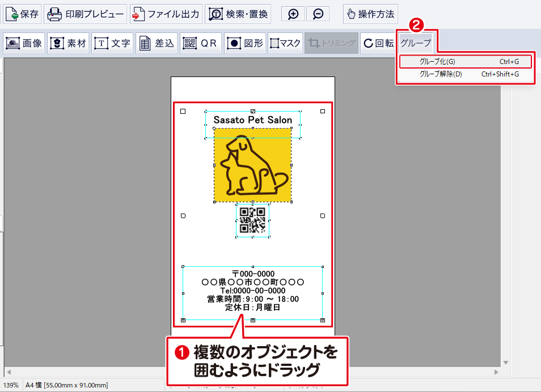Zoom out with the minus magnifier
Viewport: 541px width, 392px height.
[318, 14]
